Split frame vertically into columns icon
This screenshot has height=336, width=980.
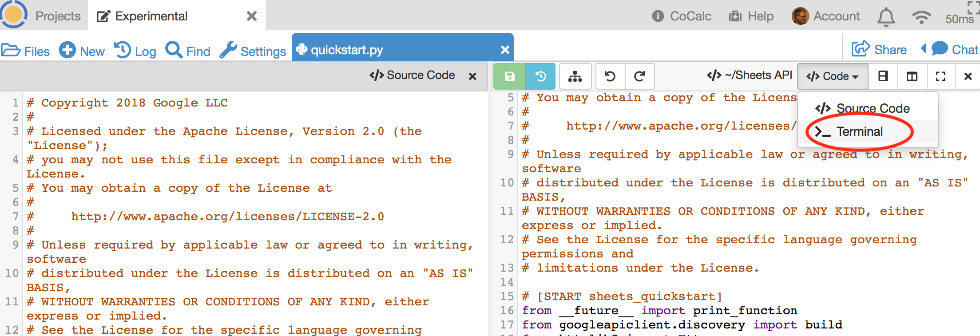point(912,76)
